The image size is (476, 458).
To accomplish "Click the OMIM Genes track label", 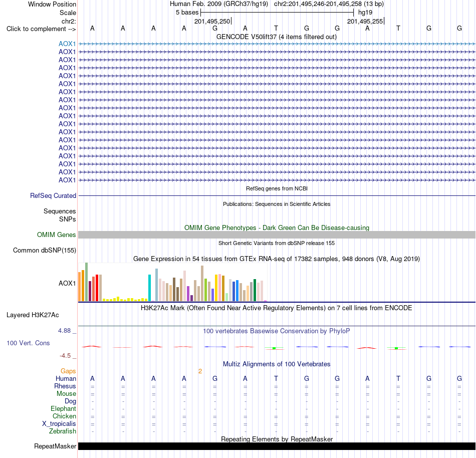I will (x=56, y=235).
